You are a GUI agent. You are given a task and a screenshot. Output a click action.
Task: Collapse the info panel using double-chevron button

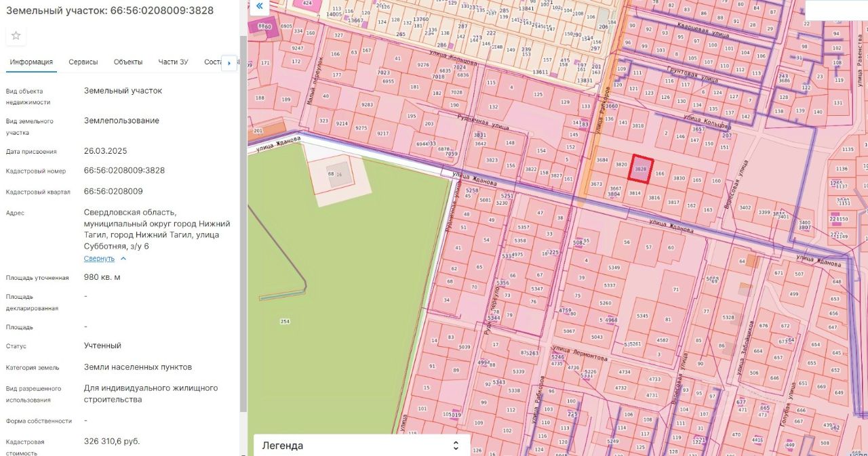pos(259,6)
